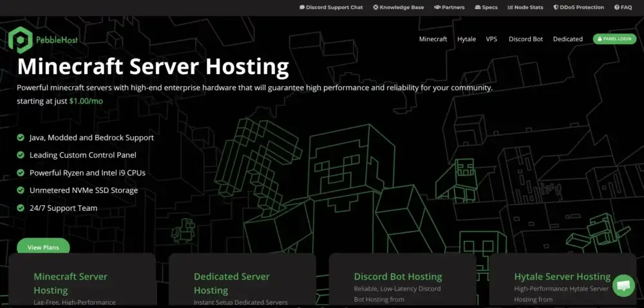Image resolution: width=644 pixels, height=308 pixels.
Task: View the Specs page
Action: tap(486, 7)
